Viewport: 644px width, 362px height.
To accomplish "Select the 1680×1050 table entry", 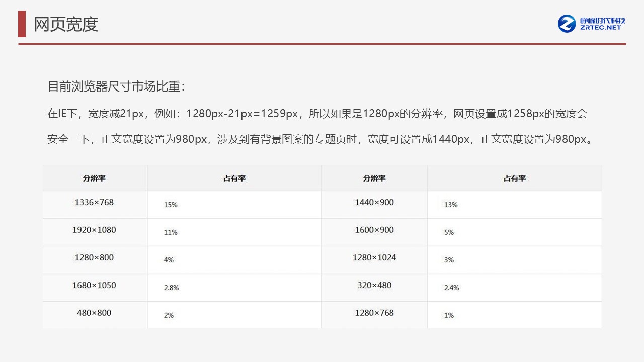I will (94, 286).
